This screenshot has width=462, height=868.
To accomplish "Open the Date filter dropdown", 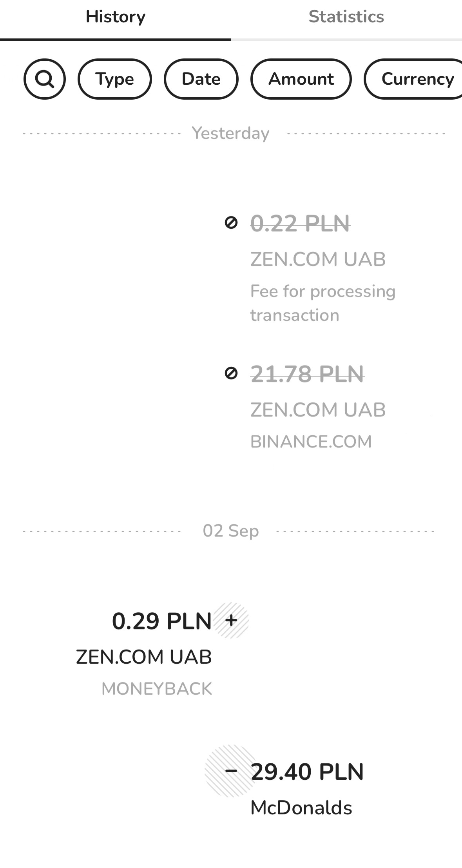I will click(x=201, y=79).
